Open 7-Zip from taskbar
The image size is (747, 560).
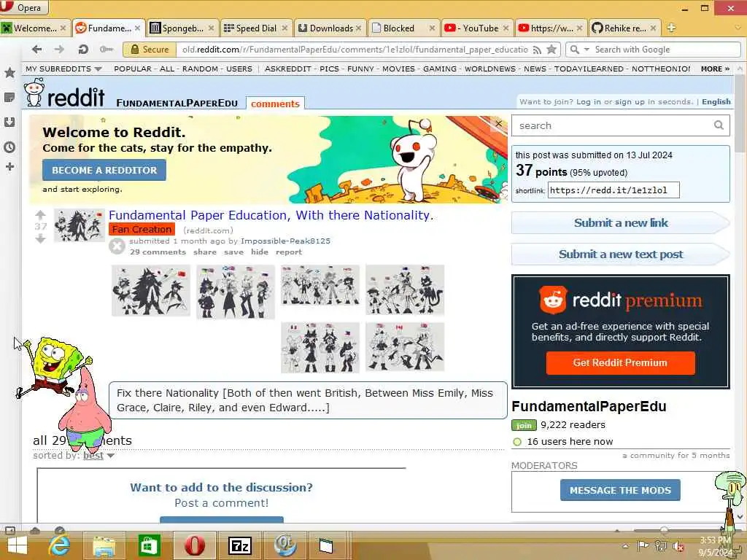click(239, 545)
